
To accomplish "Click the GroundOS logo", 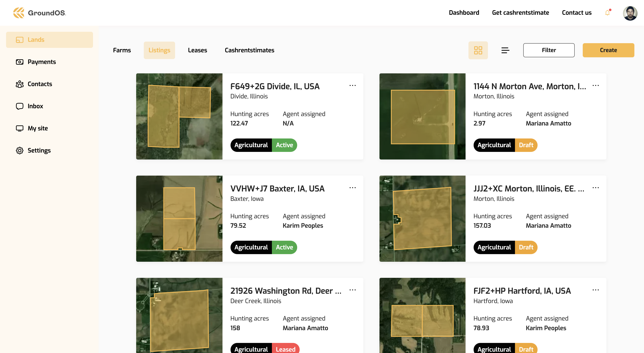I will tap(40, 13).
